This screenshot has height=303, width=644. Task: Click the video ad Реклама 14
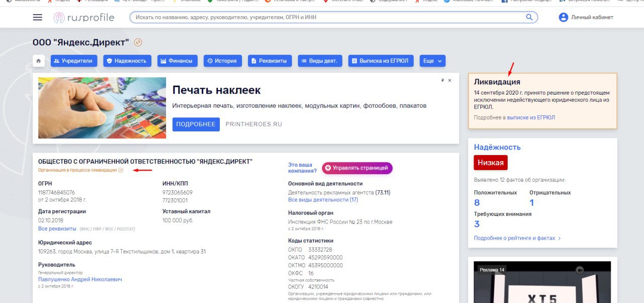coord(542,282)
